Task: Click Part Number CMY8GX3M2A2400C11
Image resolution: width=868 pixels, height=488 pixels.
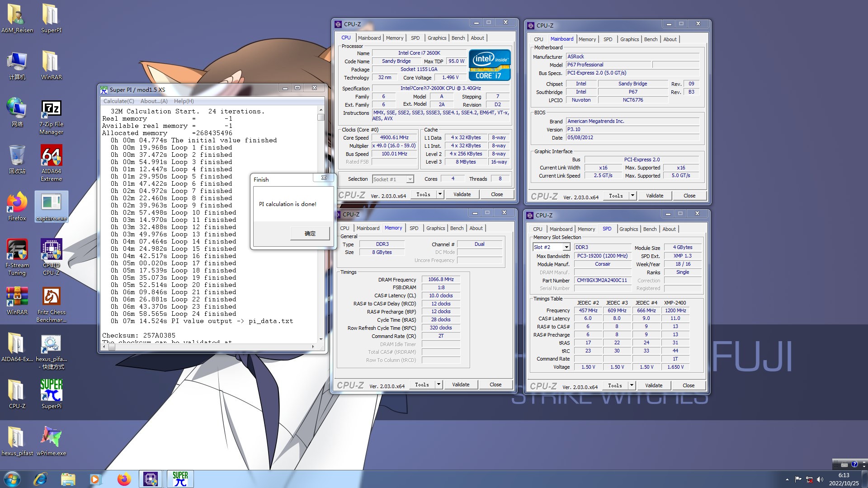Action: pyautogui.click(x=602, y=280)
